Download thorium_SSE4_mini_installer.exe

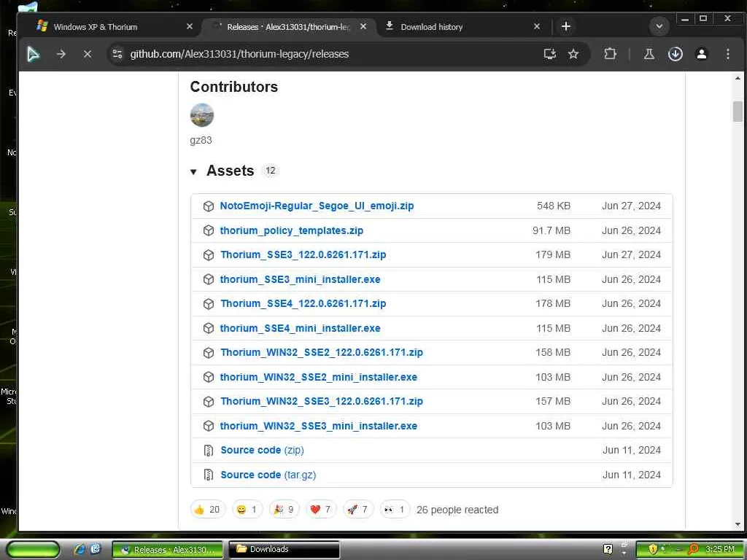pyautogui.click(x=300, y=329)
